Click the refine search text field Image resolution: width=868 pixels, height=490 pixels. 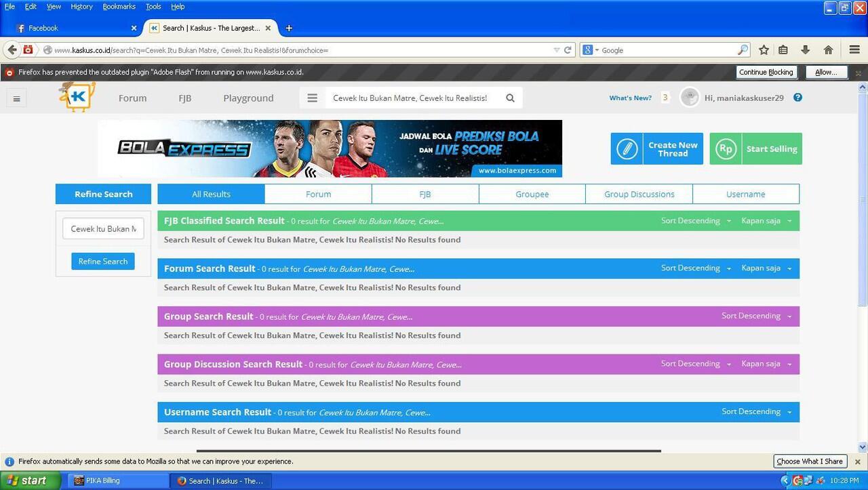click(103, 228)
